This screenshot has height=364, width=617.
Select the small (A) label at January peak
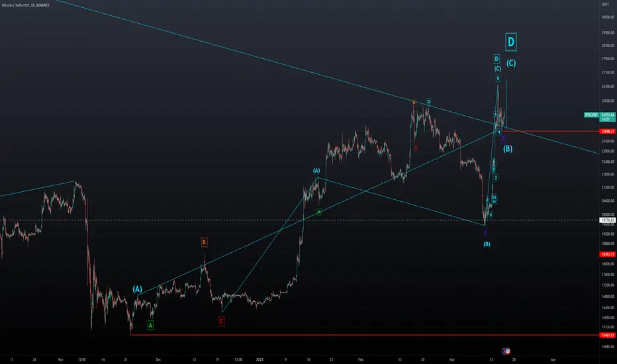tap(316, 170)
